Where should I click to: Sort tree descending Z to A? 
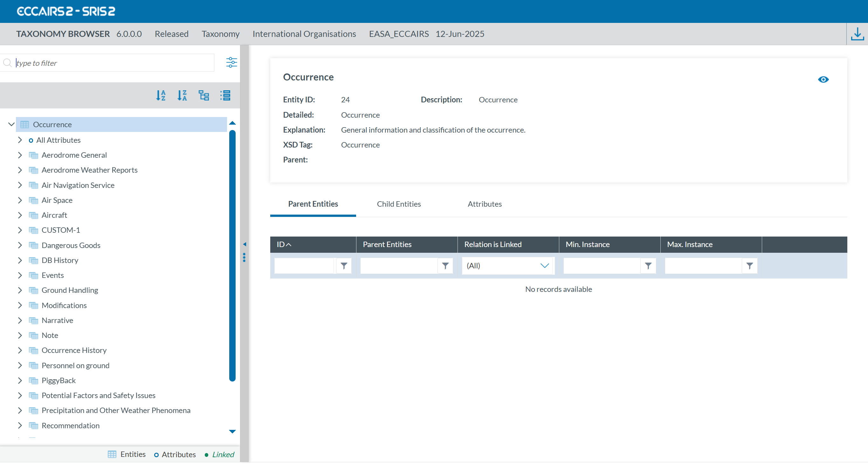click(x=182, y=95)
